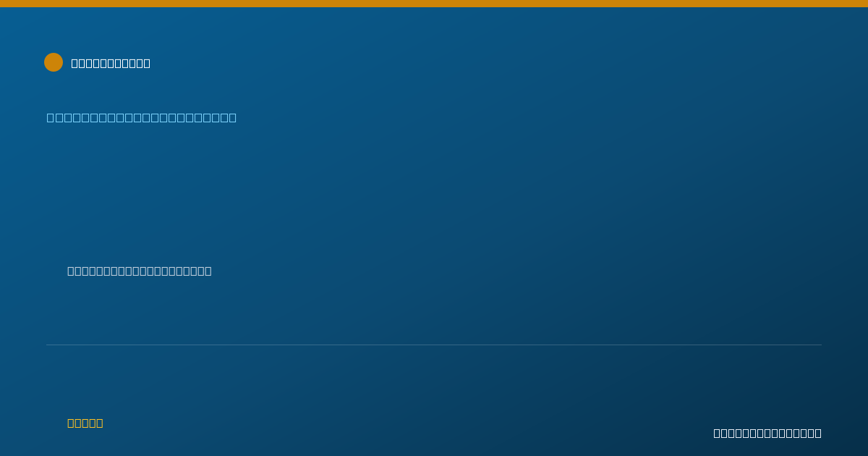868x456 pixels.
Task: Open the yellow text link at bottom left
Action: (x=85, y=423)
